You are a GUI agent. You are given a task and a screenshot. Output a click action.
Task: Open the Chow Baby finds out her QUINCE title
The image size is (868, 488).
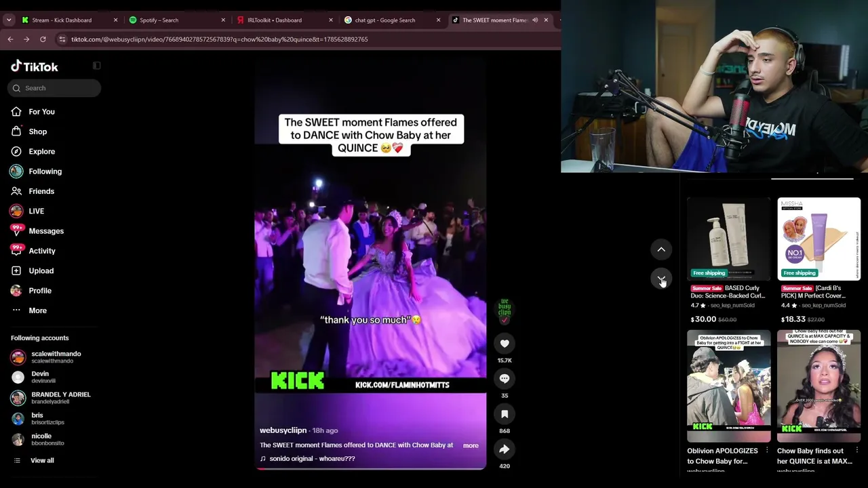coord(814,456)
